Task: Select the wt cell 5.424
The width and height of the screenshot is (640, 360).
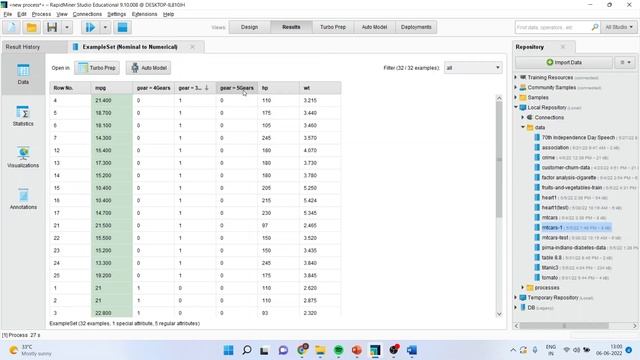Action: coord(320,200)
